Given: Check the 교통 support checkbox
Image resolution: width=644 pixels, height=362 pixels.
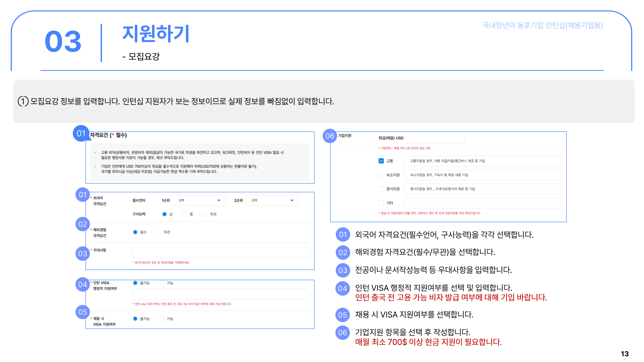Looking at the screenshot, I should click(x=381, y=161).
